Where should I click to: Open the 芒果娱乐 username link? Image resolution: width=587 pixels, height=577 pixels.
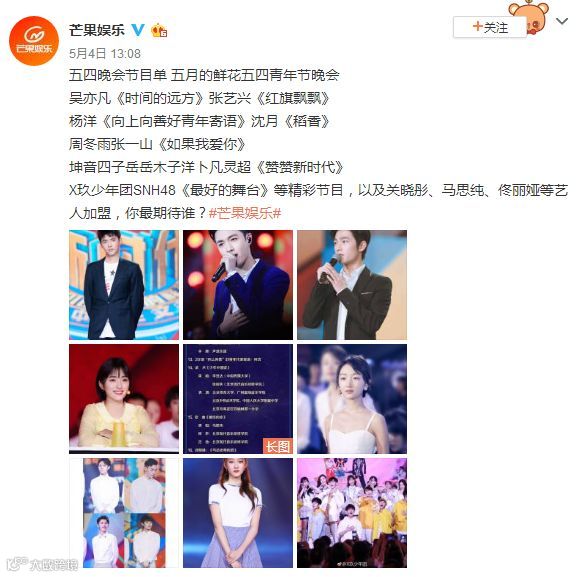point(97,30)
